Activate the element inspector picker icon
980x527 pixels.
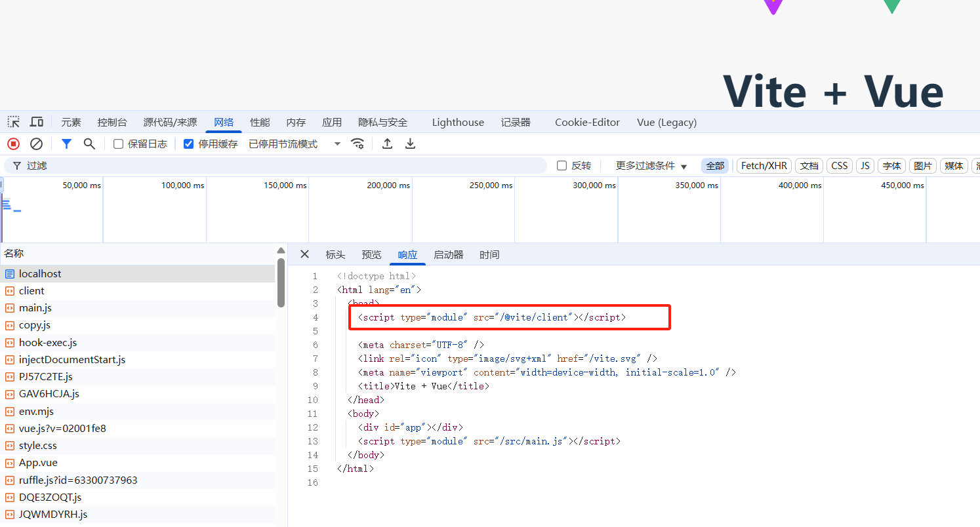pyautogui.click(x=13, y=122)
